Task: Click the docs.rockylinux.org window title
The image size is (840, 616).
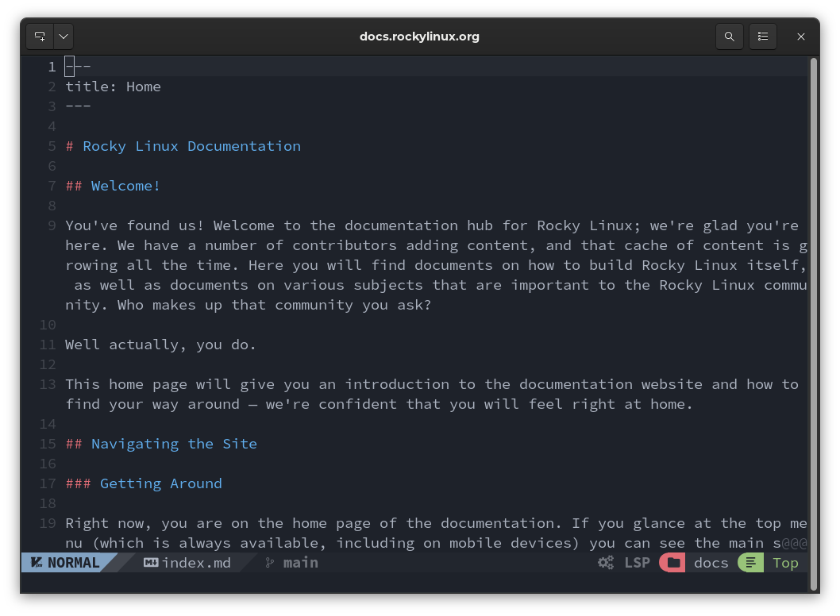Action: pyautogui.click(x=419, y=36)
